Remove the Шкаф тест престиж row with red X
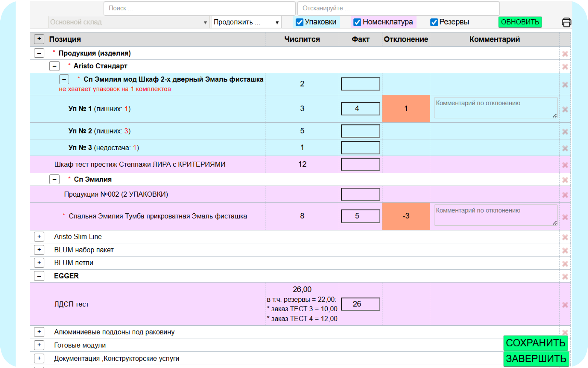 tap(565, 165)
